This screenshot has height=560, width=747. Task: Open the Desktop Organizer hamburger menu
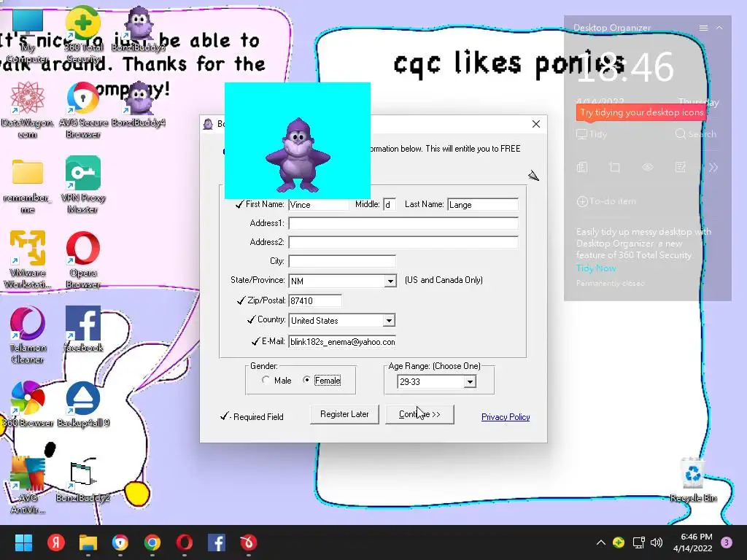coord(703,28)
